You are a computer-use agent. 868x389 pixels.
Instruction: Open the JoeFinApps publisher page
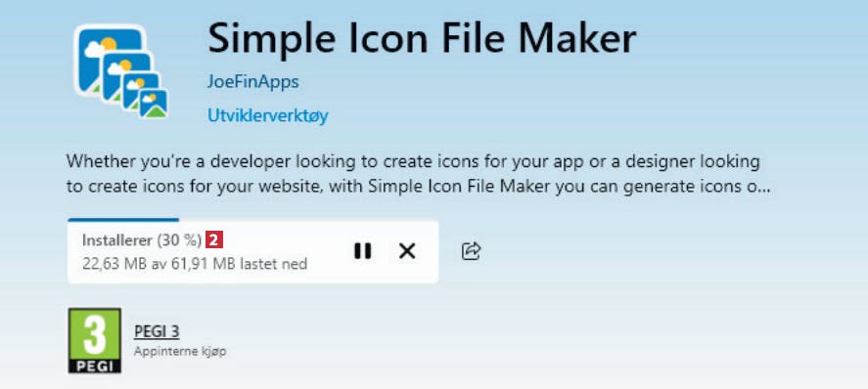pos(253,82)
